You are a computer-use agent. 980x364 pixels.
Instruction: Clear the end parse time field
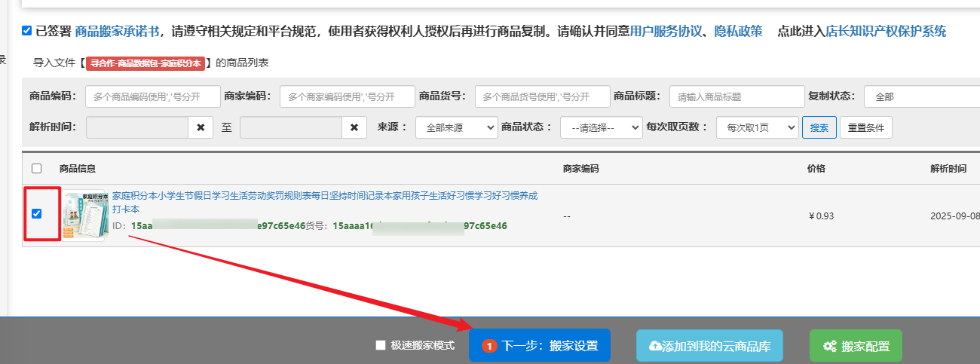(354, 127)
